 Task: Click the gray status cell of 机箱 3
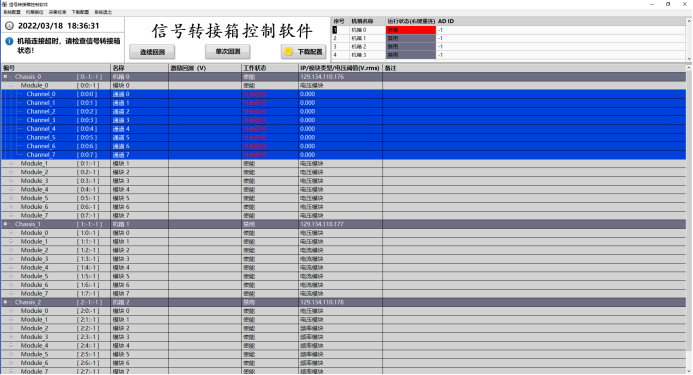tap(411, 55)
